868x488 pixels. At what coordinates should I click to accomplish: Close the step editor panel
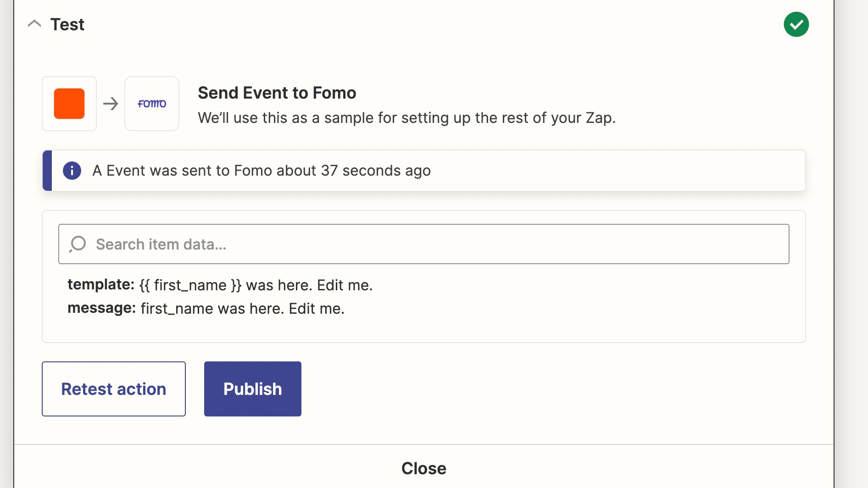tap(423, 468)
